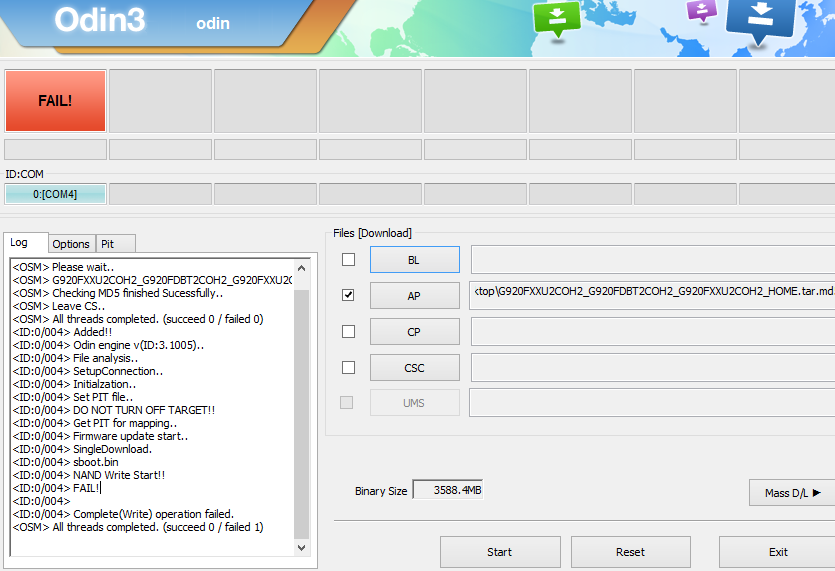Click the Odin3 title logo
The image size is (835, 571).
(x=100, y=19)
